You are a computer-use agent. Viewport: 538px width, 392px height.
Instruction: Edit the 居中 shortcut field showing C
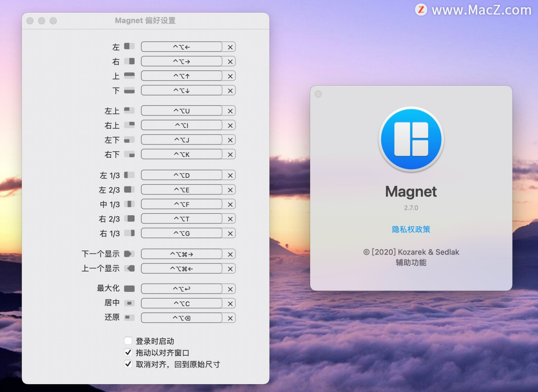coord(181,303)
